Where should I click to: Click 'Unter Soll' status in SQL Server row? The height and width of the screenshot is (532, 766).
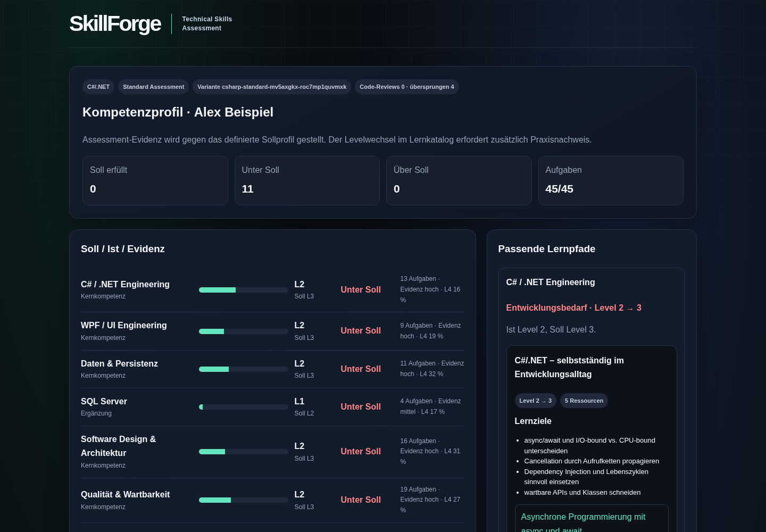pos(361,406)
